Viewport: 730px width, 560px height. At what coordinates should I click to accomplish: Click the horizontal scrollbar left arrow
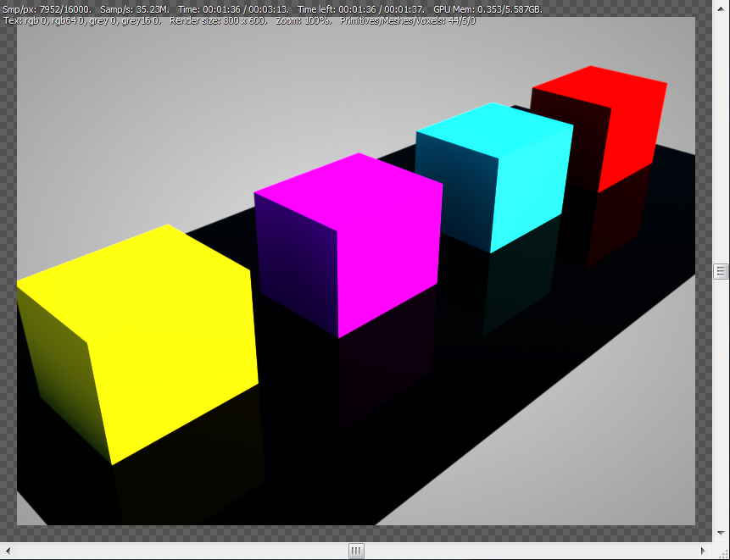pyautogui.click(x=8, y=552)
